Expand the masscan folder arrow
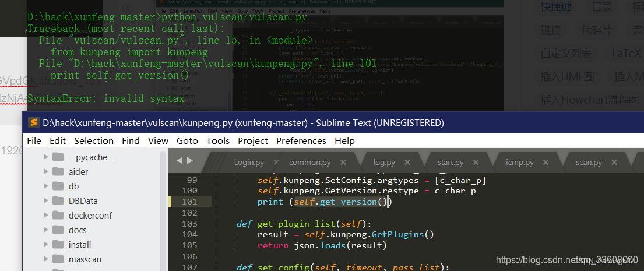 (x=45, y=259)
